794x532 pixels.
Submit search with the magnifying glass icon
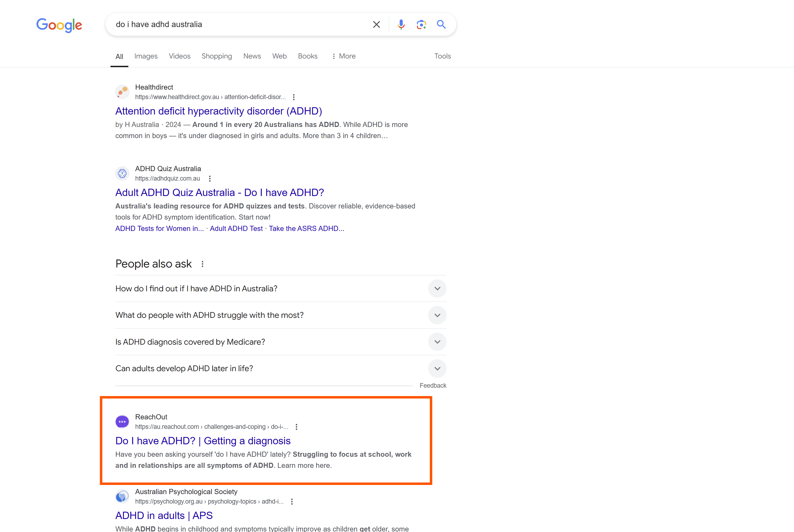(441, 24)
